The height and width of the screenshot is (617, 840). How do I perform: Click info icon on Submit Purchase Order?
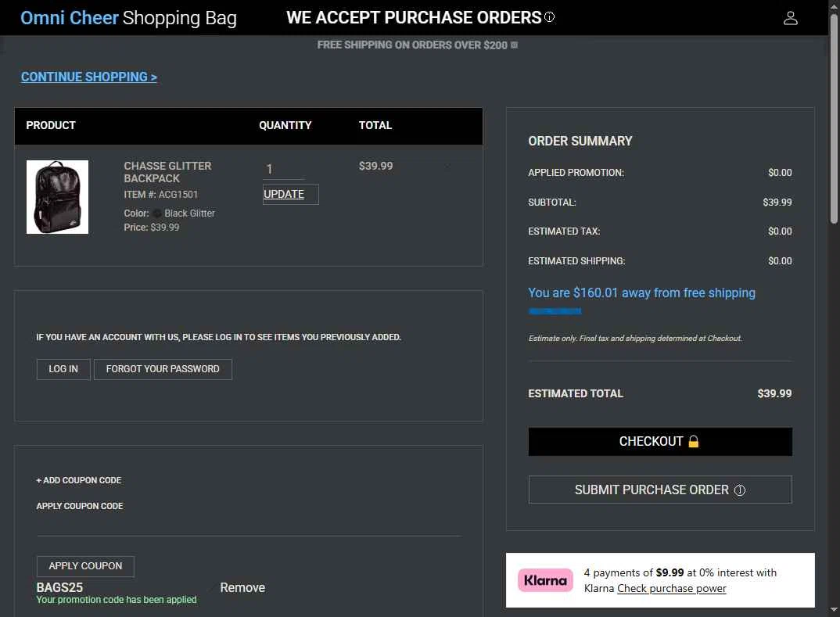tap(740, 490)
